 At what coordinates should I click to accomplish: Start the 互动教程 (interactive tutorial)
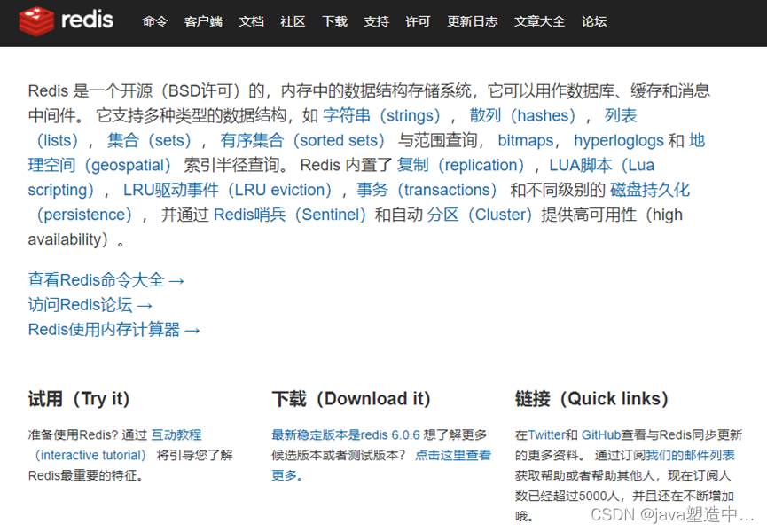pyautogui.click(x=177, y=434)
